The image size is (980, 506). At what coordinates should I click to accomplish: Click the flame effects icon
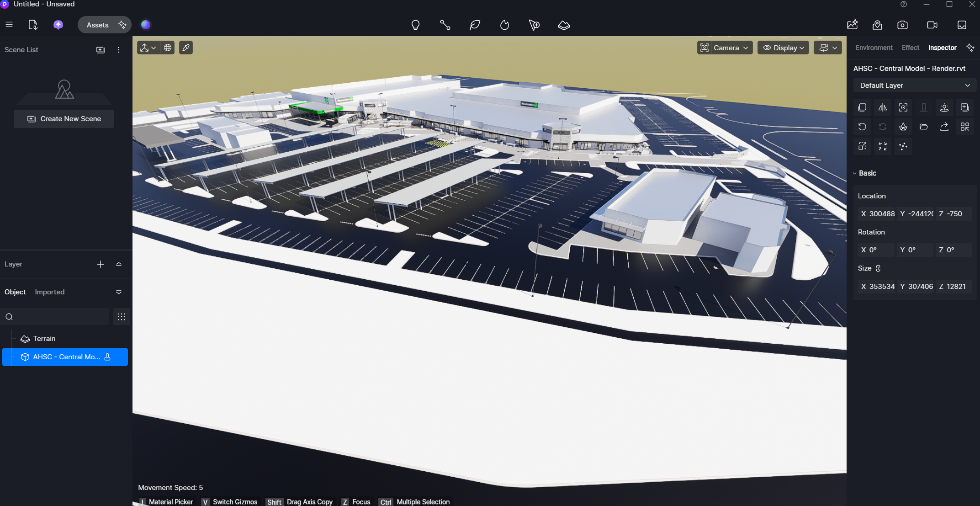[x=504, y=25]
